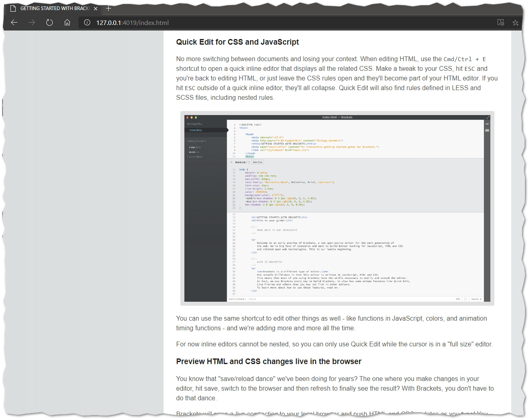
Task: Open the browser home page
Action: click(67, 23)
